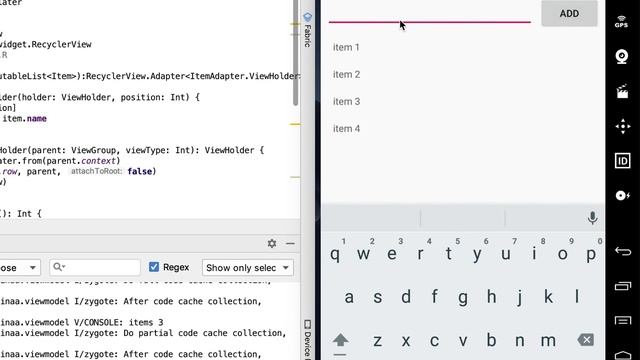The width and height of the screenshot is (640, 360).
Task: Click the code editor vertical scrollbar
Action: click(296, 53)
